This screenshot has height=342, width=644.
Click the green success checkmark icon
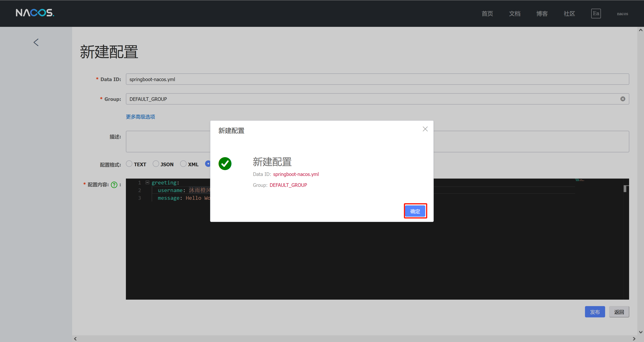pyautogui.click(x=225, y=163)
